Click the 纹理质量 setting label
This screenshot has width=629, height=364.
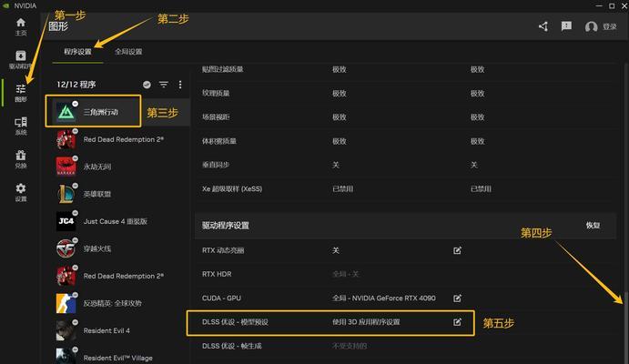pos(216,93)
